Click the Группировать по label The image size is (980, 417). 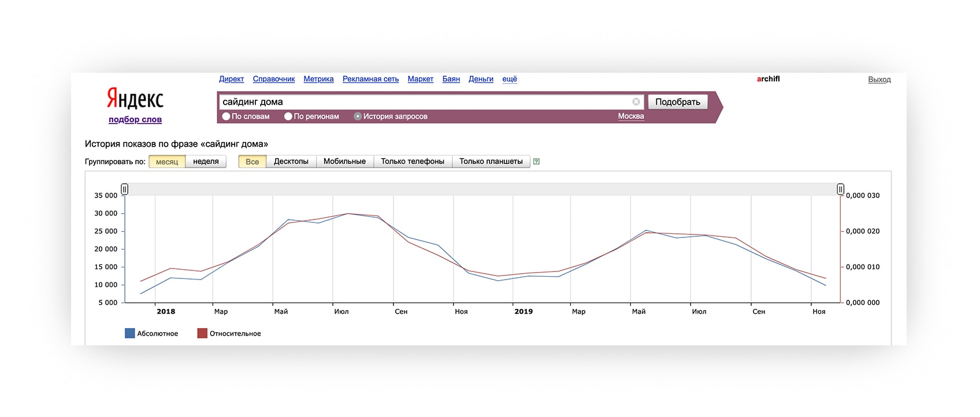tap(115, 162)
